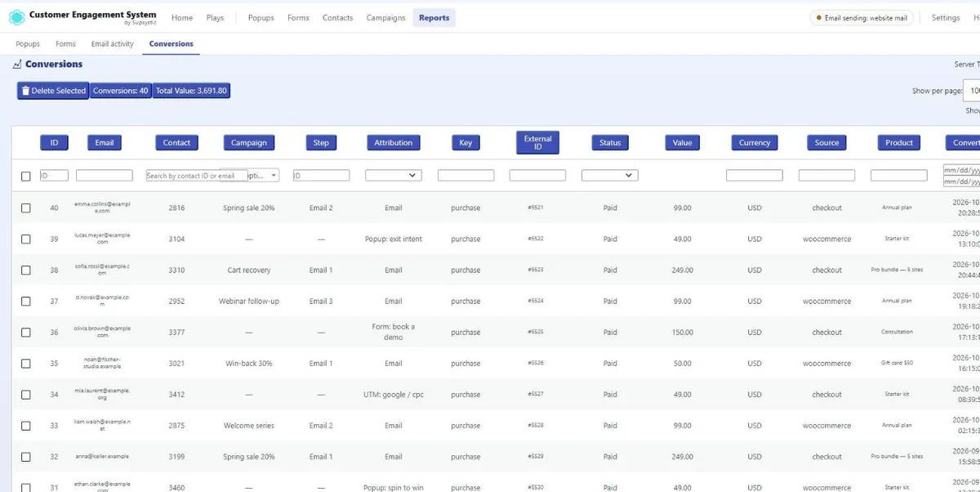980x492 pixels.
Task: Sort by the Product column header
Action: click(899, 142)
